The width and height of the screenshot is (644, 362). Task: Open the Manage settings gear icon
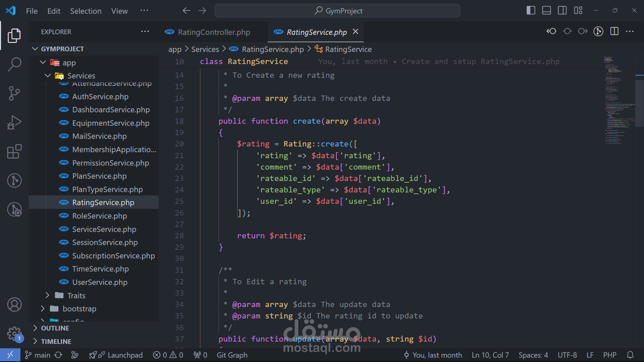click(14, 334)
